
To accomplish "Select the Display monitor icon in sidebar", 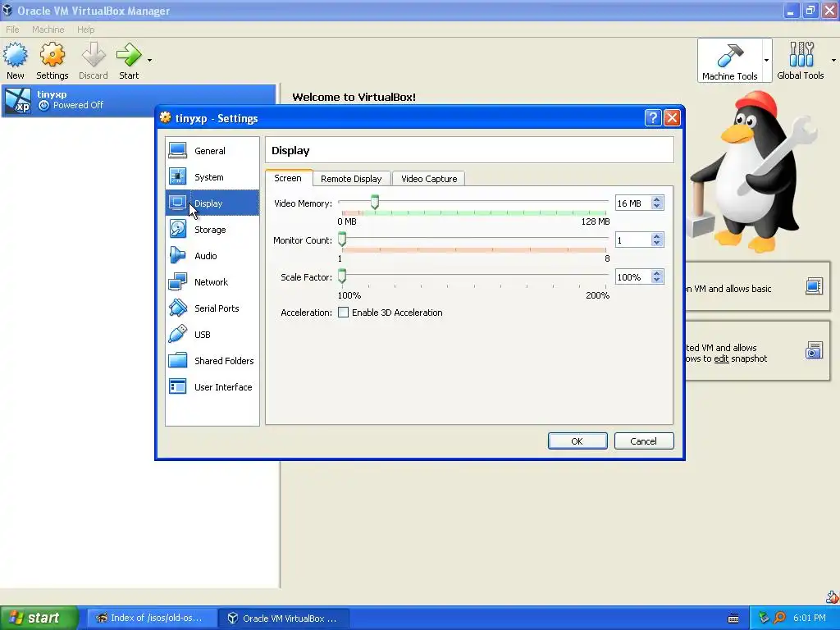I will [177, 203].
